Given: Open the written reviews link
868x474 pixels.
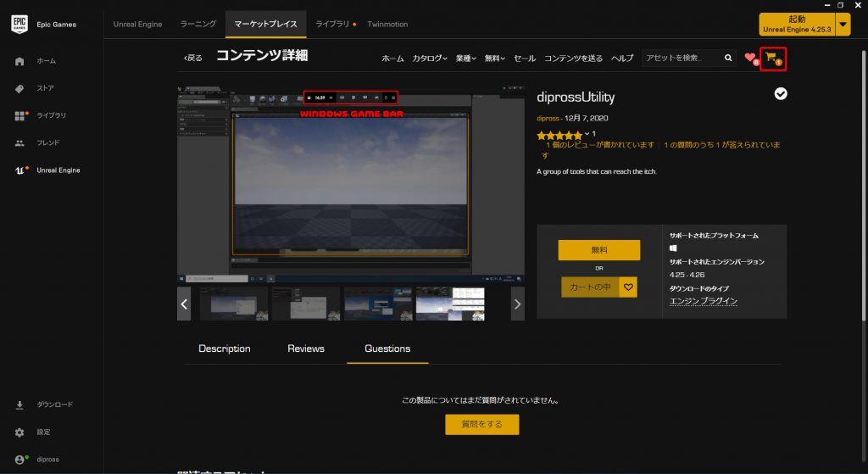Looking at the screenshot, I should (x=599, y=144).
